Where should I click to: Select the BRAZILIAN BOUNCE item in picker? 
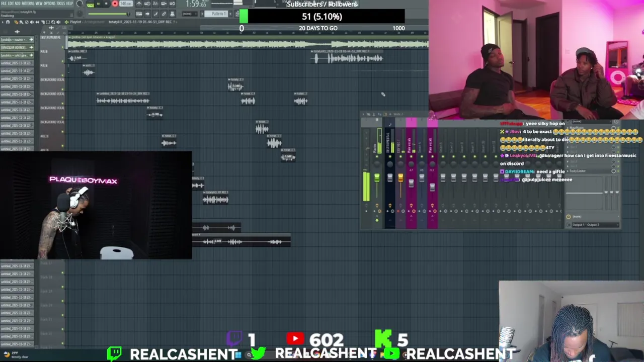click(x=17, y=47)
